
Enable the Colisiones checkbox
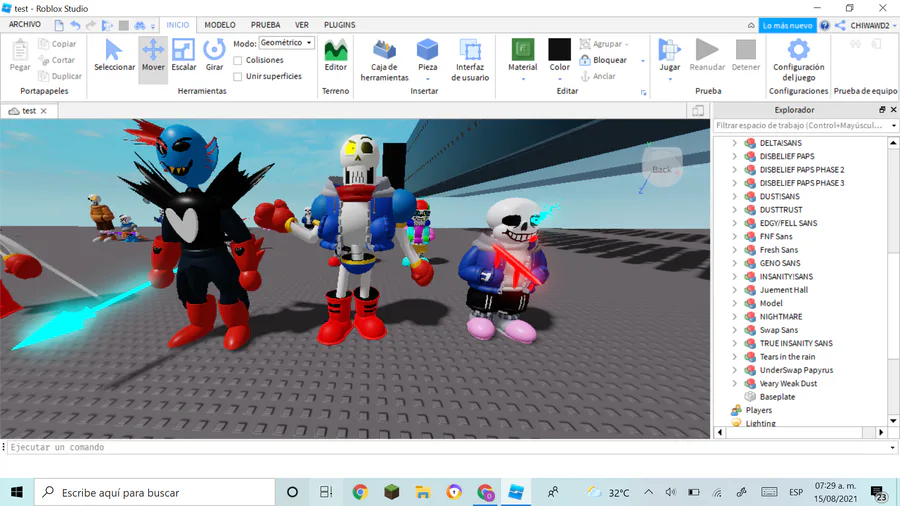(x=238, y=60)
